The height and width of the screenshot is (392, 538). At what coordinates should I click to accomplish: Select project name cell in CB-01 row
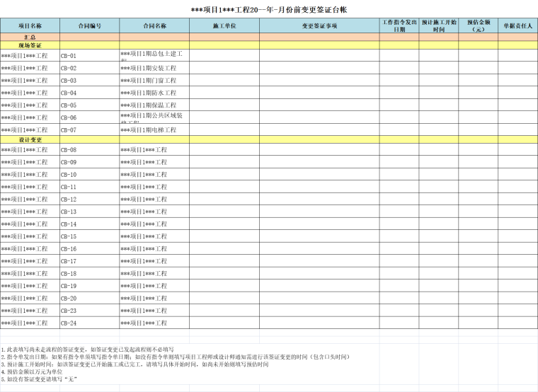[x=30, y=56]
